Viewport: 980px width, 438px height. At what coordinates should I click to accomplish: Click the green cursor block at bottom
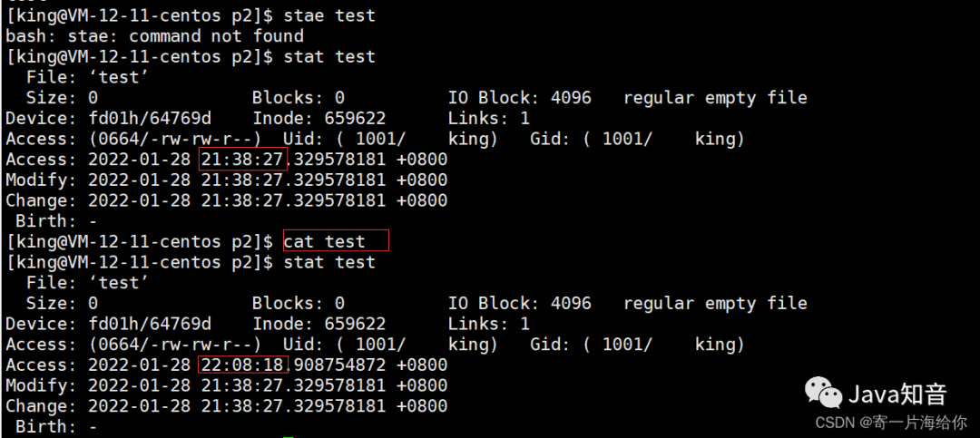tap(288, 437)
